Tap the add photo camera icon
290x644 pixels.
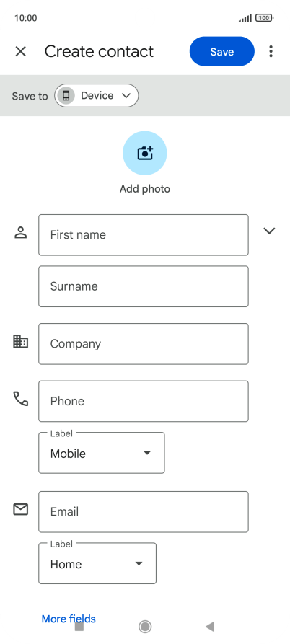[x=144, y=153]
